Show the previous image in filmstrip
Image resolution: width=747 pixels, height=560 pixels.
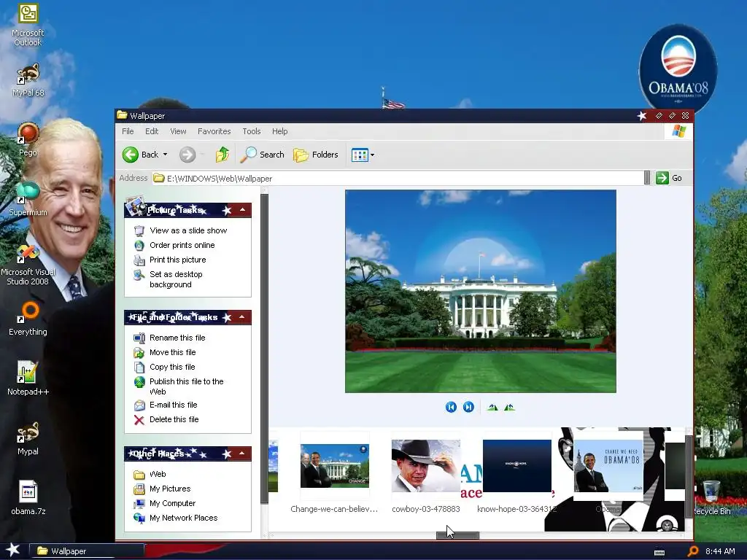click(x=451, y=407)
